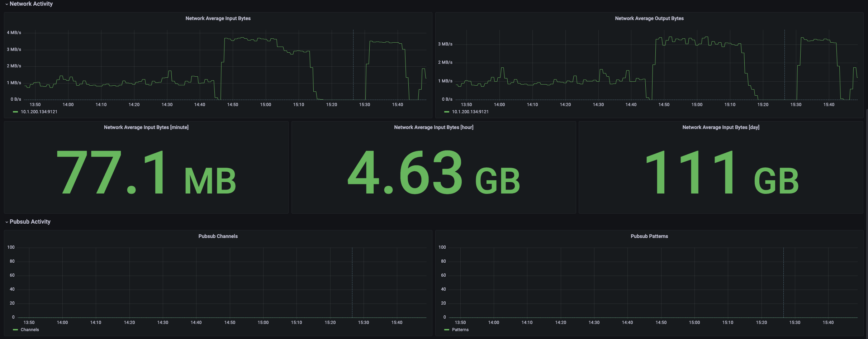Click the green series color swatch in Output Bytes legend
Screen dimensions: 868x339
coord(447,112)
